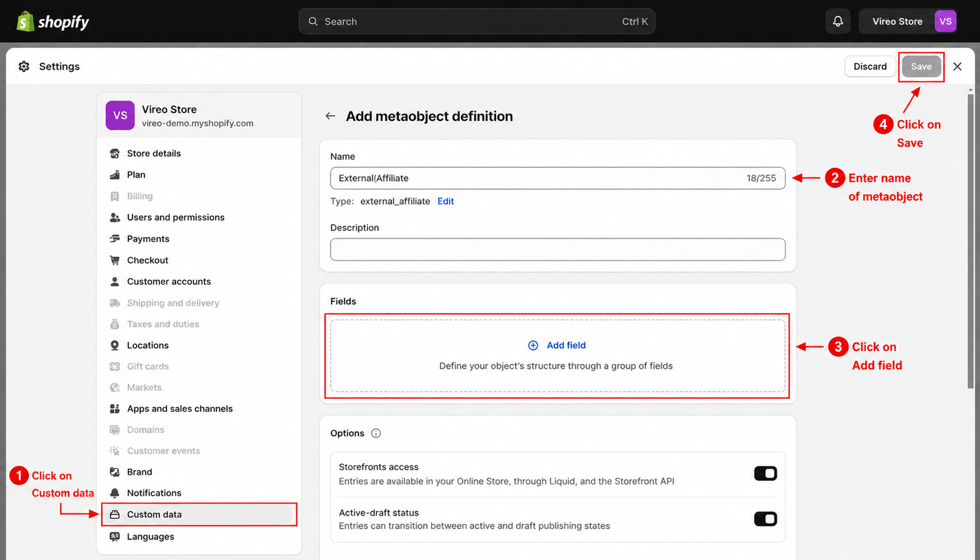The image size is (980, 560).
Task: Click the Discard button
Action: point(870,66)
